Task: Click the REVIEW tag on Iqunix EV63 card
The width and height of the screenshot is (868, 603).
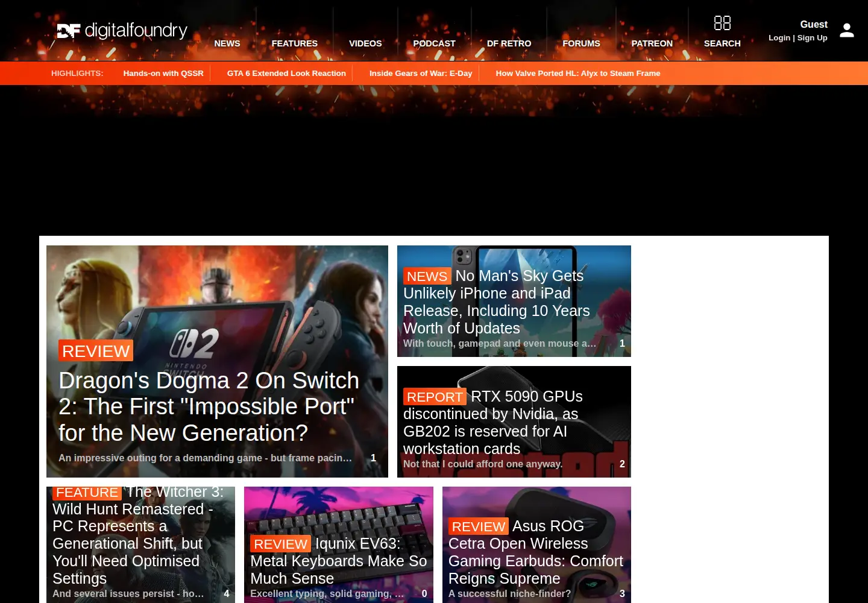Action: (x=280, y=544)
